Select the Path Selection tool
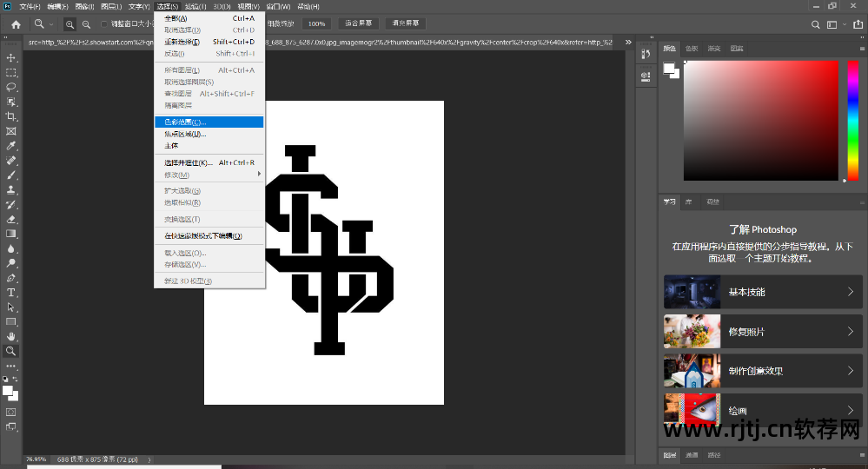This screenshot has height=469, width=868. (11, 307)
